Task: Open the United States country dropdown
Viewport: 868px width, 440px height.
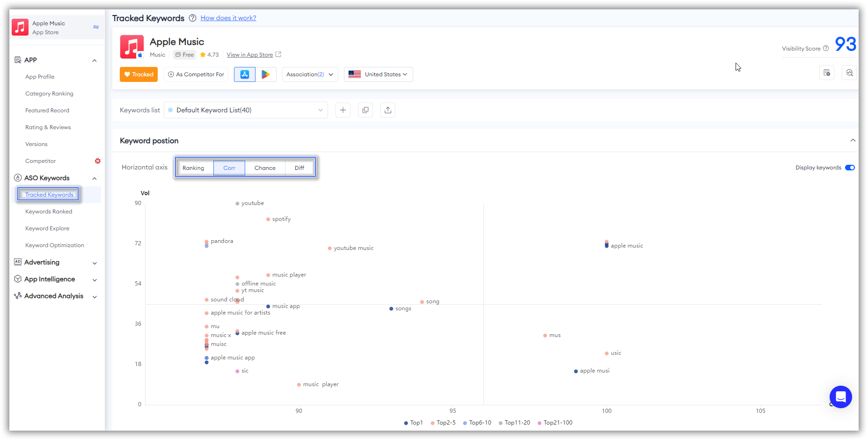Action: 379,74
